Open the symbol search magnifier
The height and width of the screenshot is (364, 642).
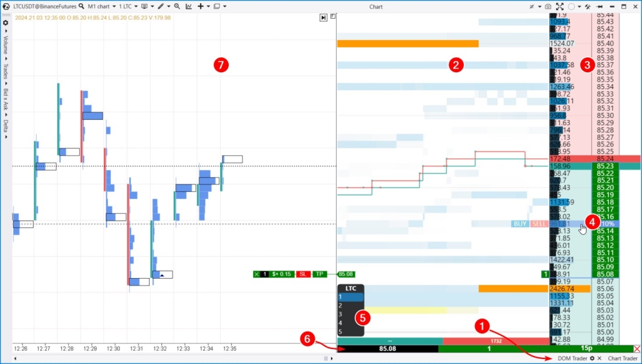(x=80, y=6)
